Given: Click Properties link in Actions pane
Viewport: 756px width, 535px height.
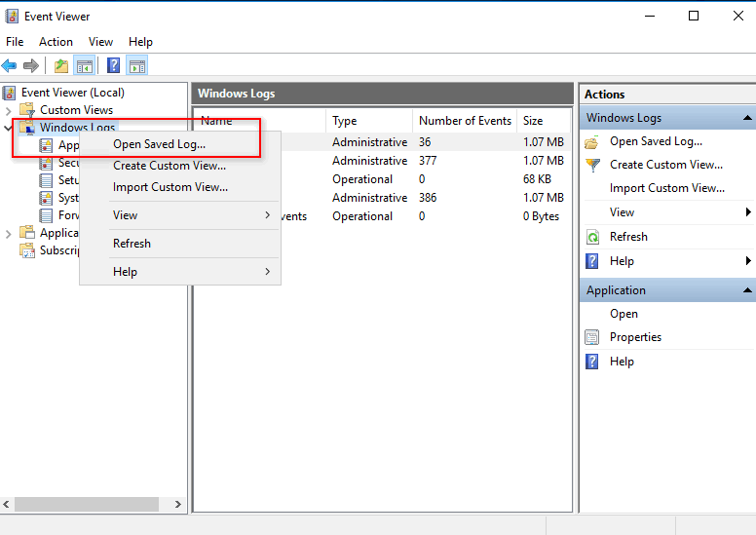Looking at the screenshot, I should [x=635, y=337].
